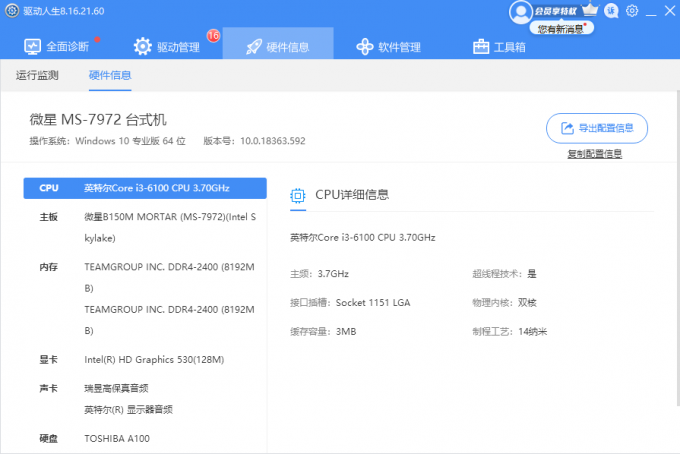Open the 驱动管理 tab
The height and width of the screenshot is (454, 680).
point(167,46)
